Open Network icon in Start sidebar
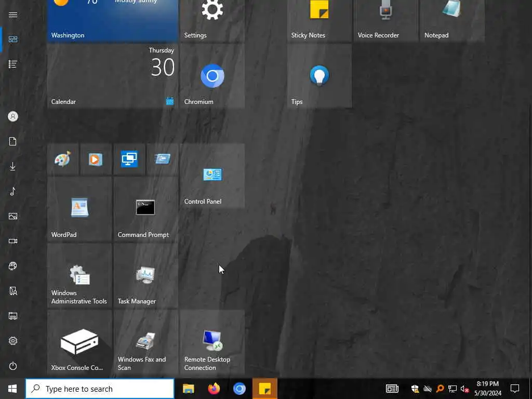Viewport: 532px width, 399px height. [x=13, y=266]
